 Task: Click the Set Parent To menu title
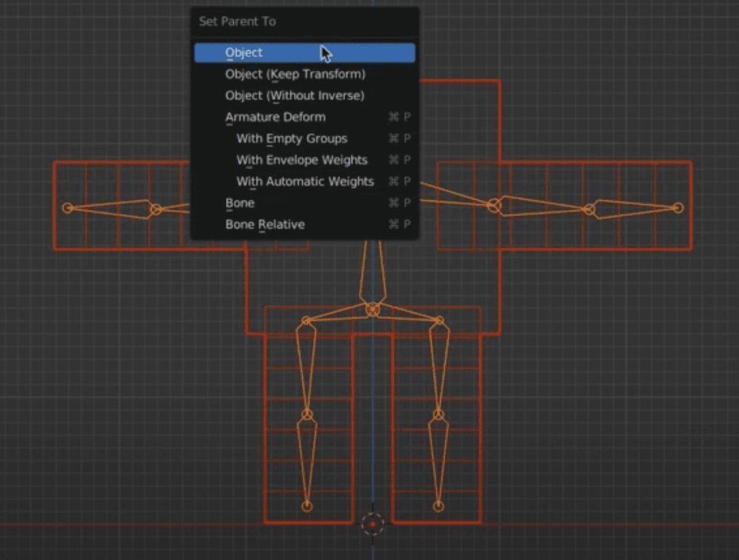(x=238, y=21)
